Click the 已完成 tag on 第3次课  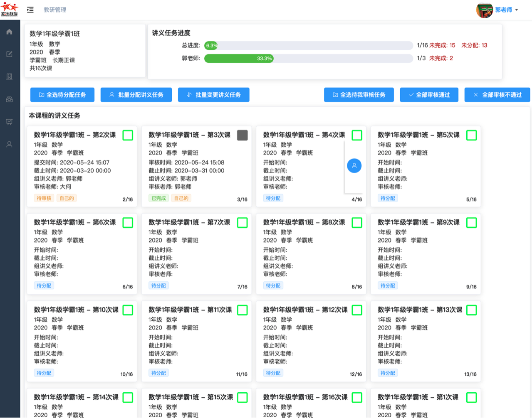[158, 198]
